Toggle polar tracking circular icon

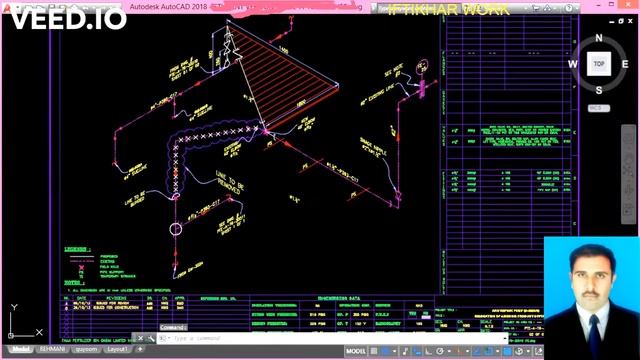click(x=440, y=351)
